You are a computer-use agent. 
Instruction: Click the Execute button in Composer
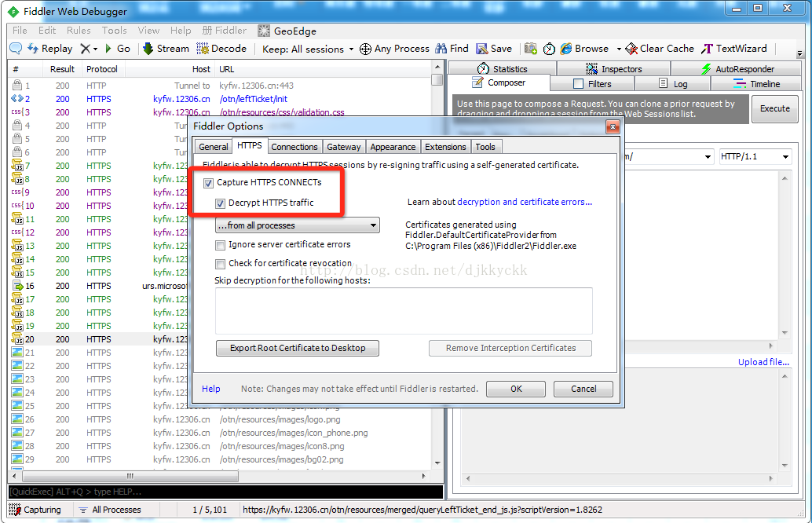(x=775, y=108)
